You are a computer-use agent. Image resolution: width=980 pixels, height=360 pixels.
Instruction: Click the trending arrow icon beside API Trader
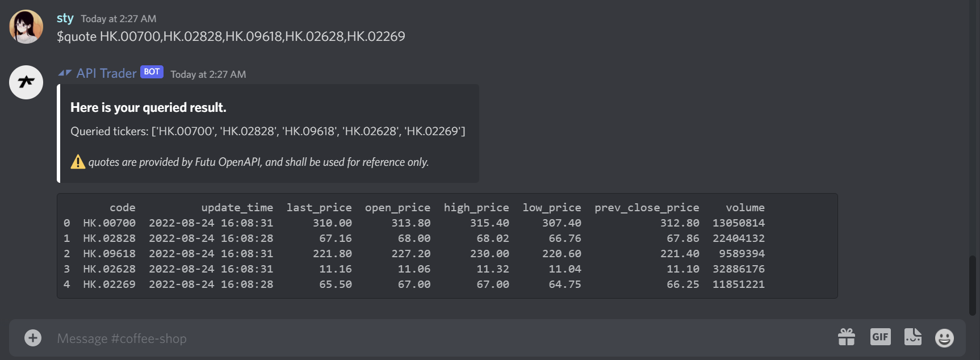coord(65,73)
